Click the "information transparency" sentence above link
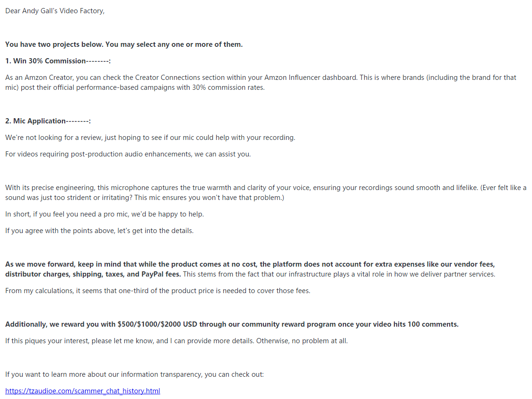 coord(134,374)
